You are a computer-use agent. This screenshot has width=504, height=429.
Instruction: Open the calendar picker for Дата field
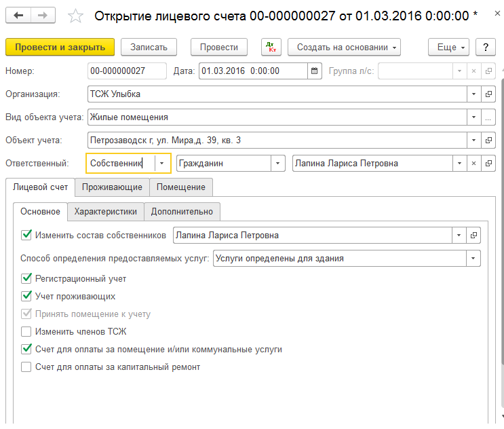[314, 71]
